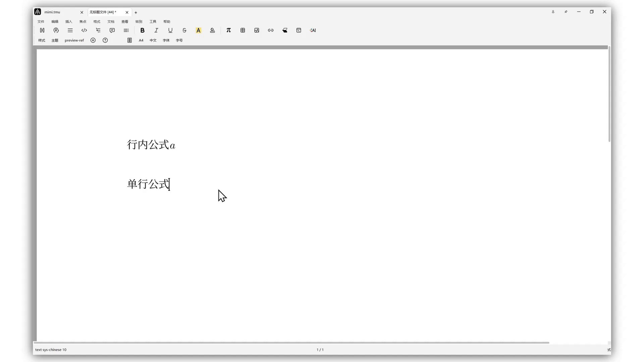Image resolution: width=644 pixels, height=362 pixels.
Task: Insert a math formula with the pi icon
Action: coord(228,30)
